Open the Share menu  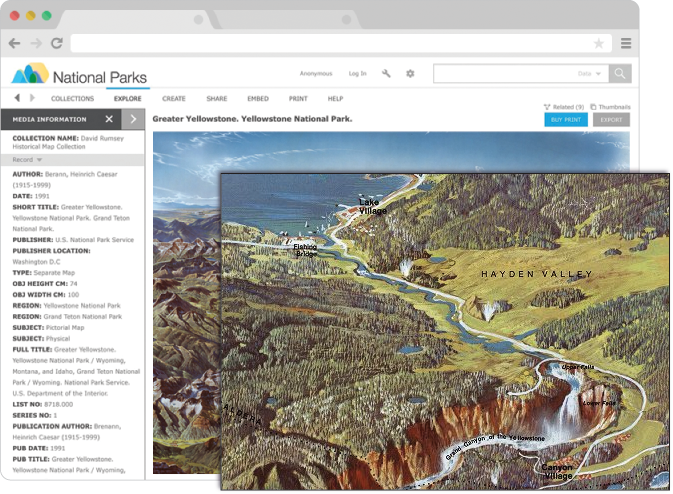pos(217,98)
